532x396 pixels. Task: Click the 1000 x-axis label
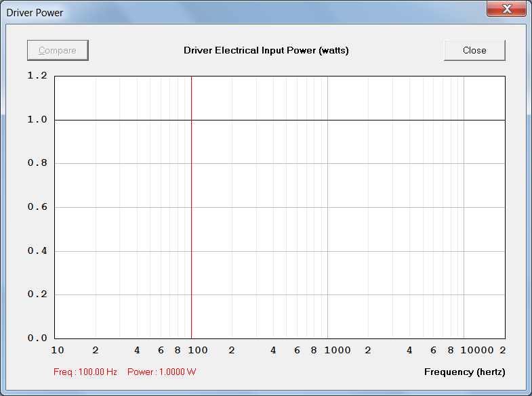pyautogui.click(x=337, y=350)
